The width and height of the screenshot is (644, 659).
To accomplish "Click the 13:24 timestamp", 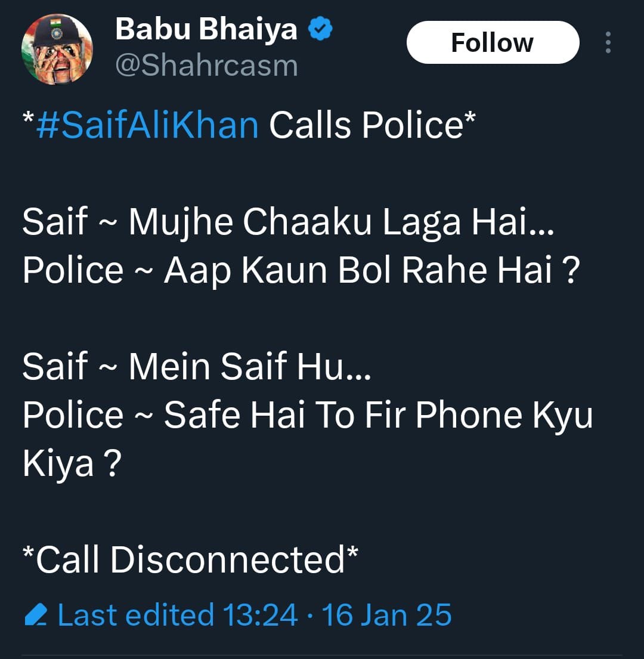I will pos(260,615).
